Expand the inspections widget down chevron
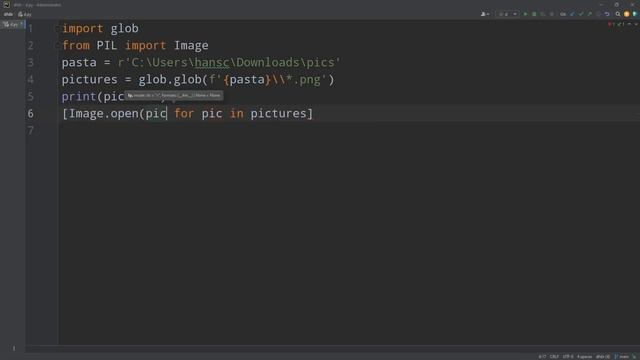The image size is (640, 360). click(636, 24)
